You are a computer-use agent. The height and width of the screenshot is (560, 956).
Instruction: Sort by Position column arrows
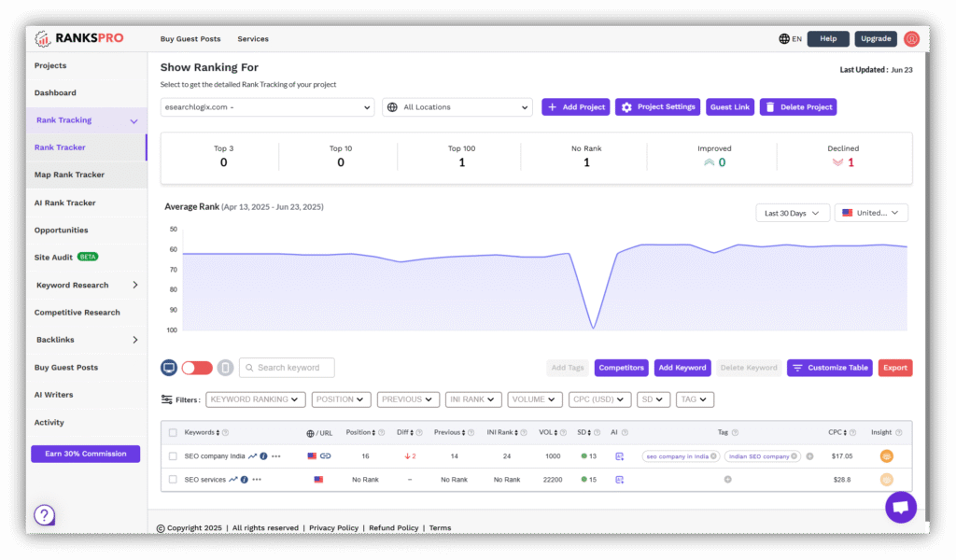pos(373,433)
